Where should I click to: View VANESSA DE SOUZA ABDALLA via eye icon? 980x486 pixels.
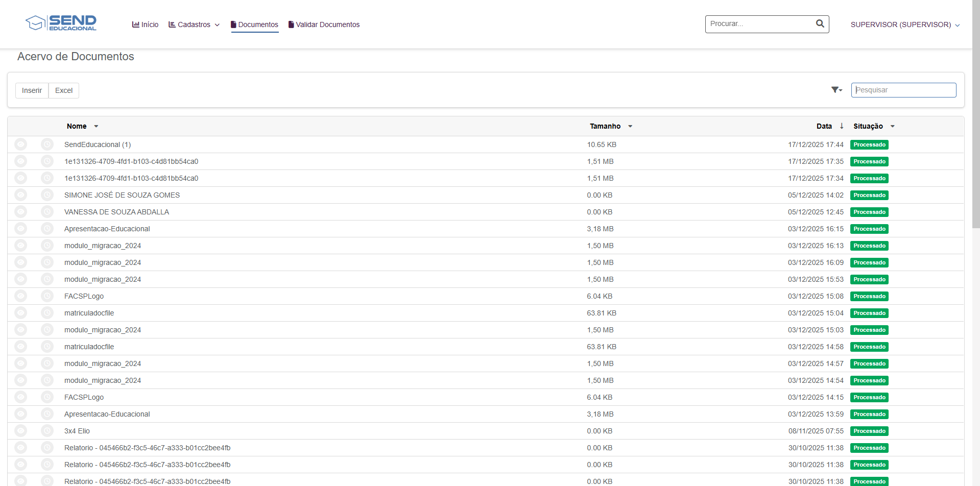20,212
